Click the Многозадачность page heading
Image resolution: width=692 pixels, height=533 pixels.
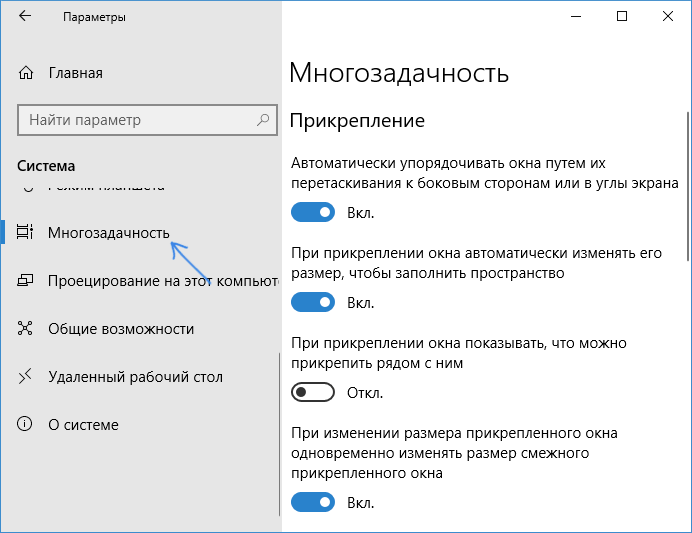tap(399, 73)
